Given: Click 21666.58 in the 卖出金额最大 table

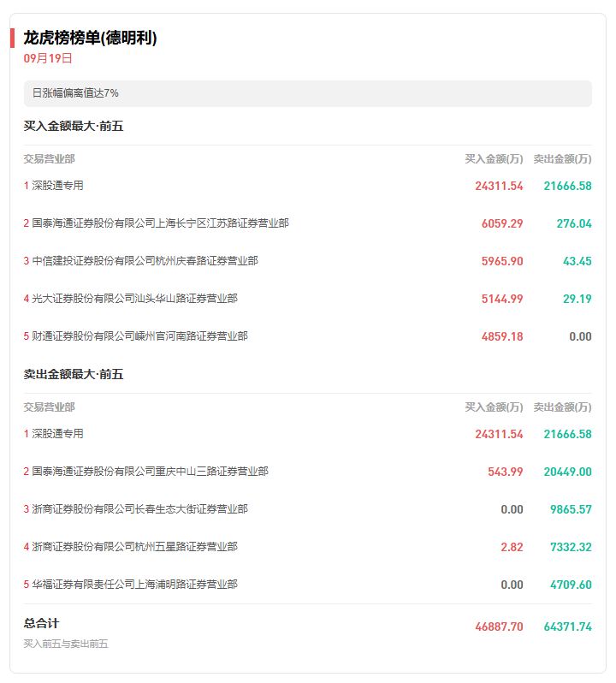Looking at the screenshot, I should (x=568, y=434).
